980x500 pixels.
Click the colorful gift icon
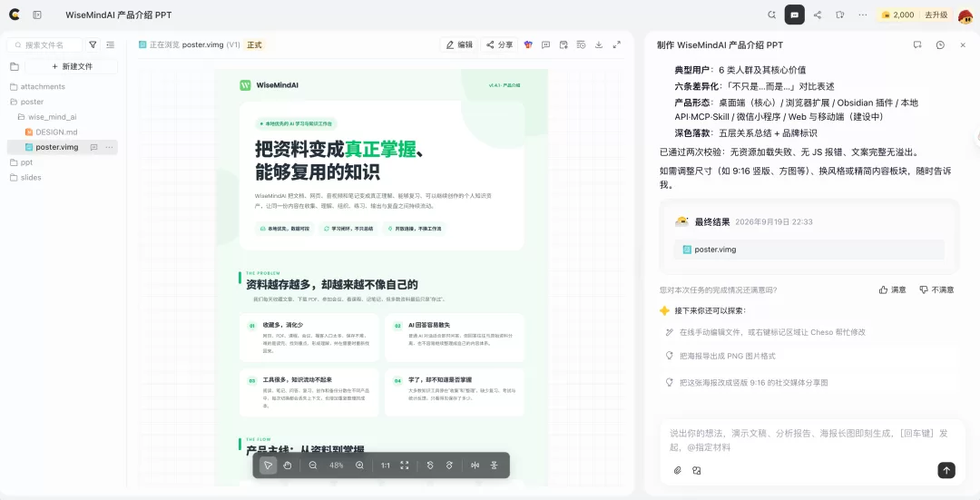click(x=528, y=44)
